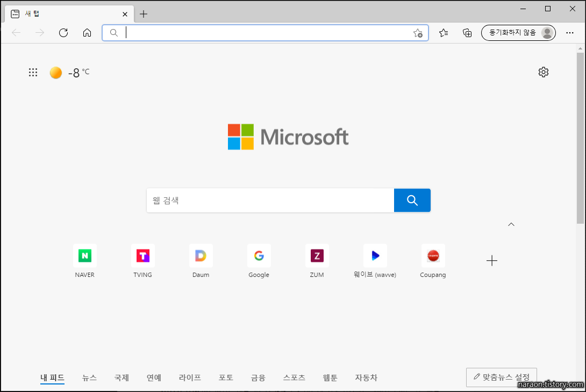Image resolution: width=586 pixels, height=392 pixels.
Task: Click the scrollbar up arrow
Action: point(580,48)
